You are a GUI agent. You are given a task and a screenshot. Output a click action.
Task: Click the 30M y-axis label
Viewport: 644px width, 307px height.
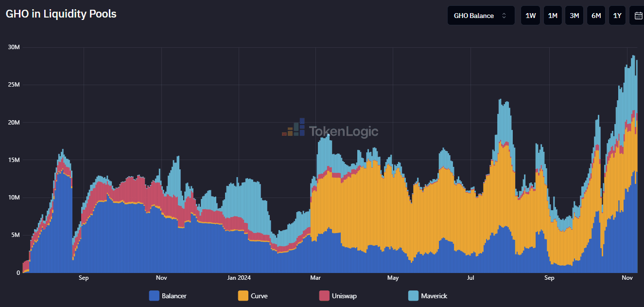(x=14, y=47)
